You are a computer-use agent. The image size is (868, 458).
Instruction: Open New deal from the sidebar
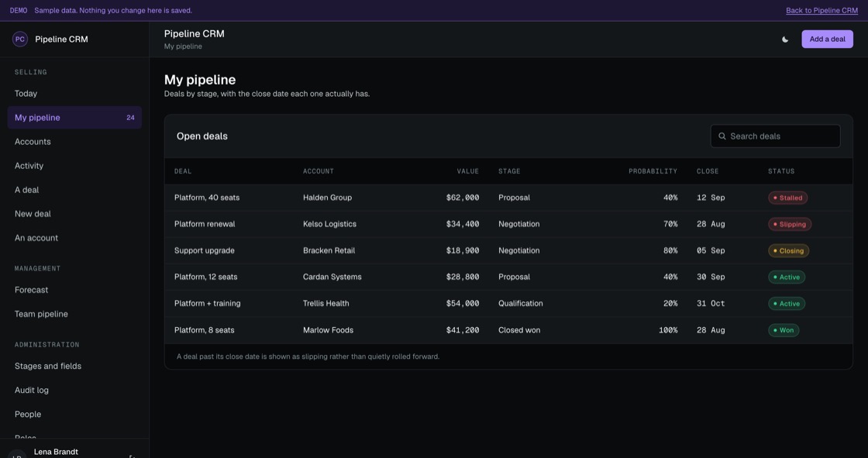coord(74,214)
